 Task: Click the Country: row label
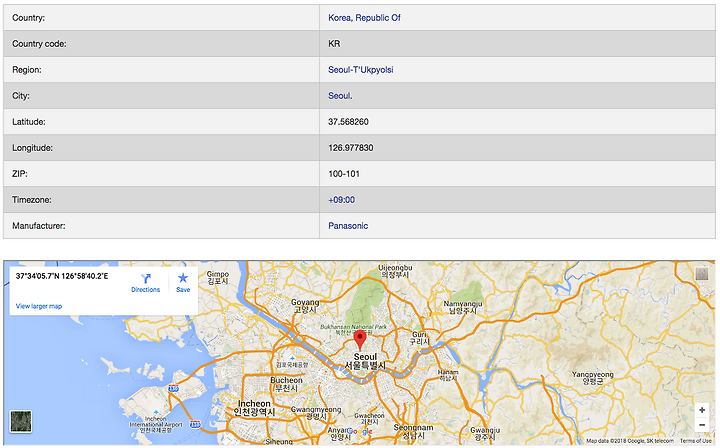pyautogui.click(x=28, y=18)
